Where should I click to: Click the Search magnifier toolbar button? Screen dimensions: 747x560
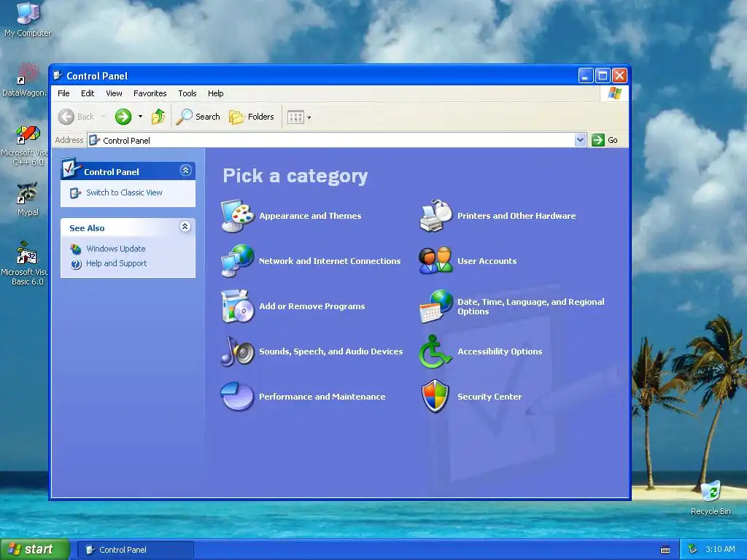[x=198, y=117]
